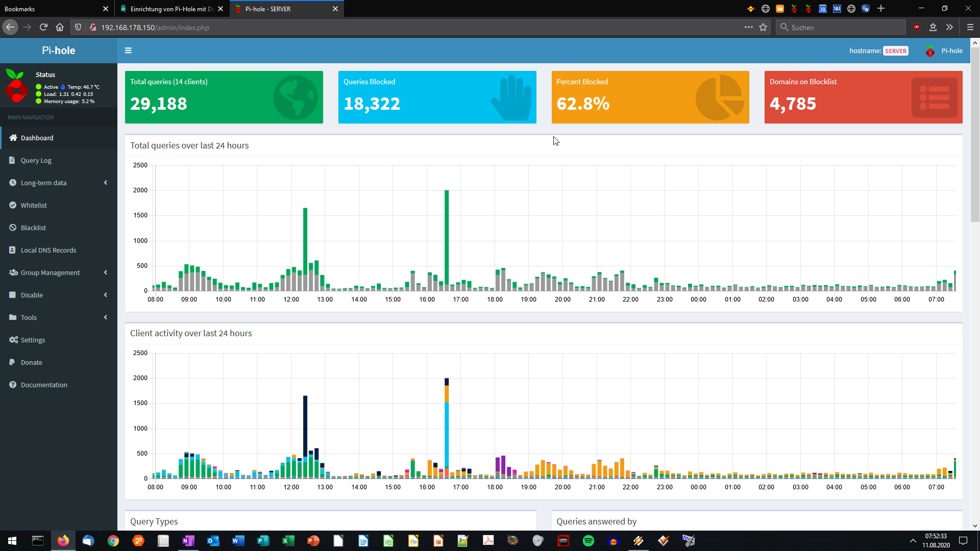
Task: Select the pinned FRITZ! tab
Action: click(x=751, y=9)
